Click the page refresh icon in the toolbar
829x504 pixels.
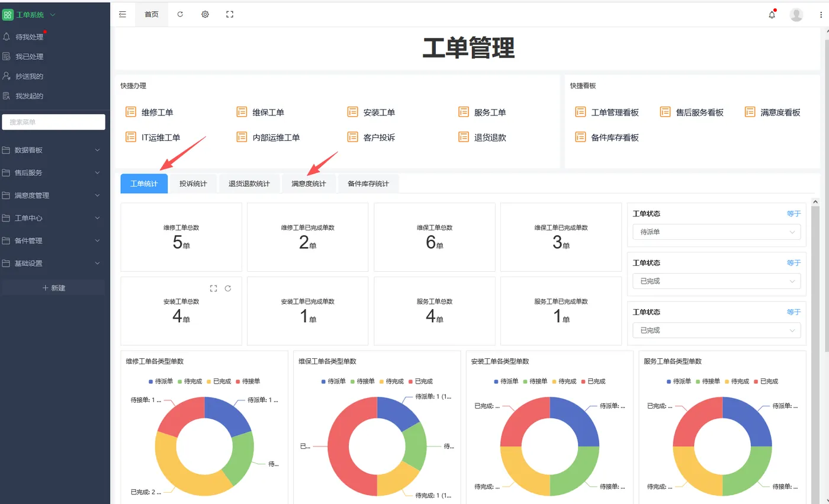point(180,14)
